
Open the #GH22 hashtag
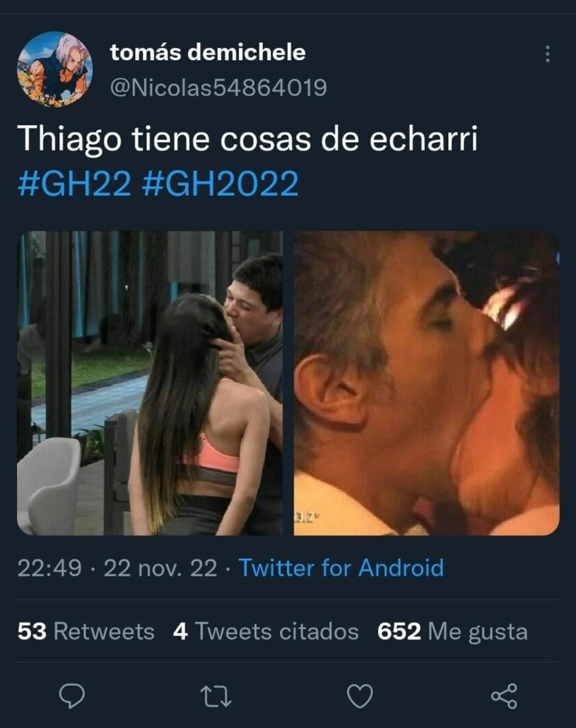coord(74,184)
